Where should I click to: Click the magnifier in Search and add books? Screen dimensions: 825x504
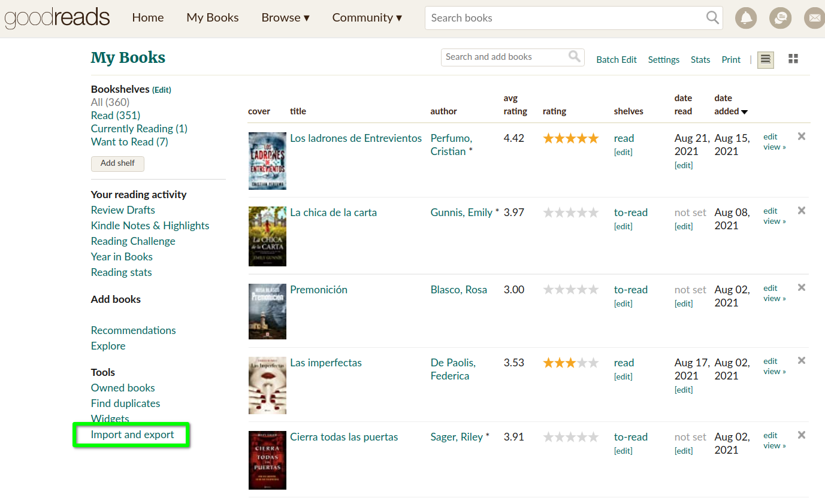574,57
